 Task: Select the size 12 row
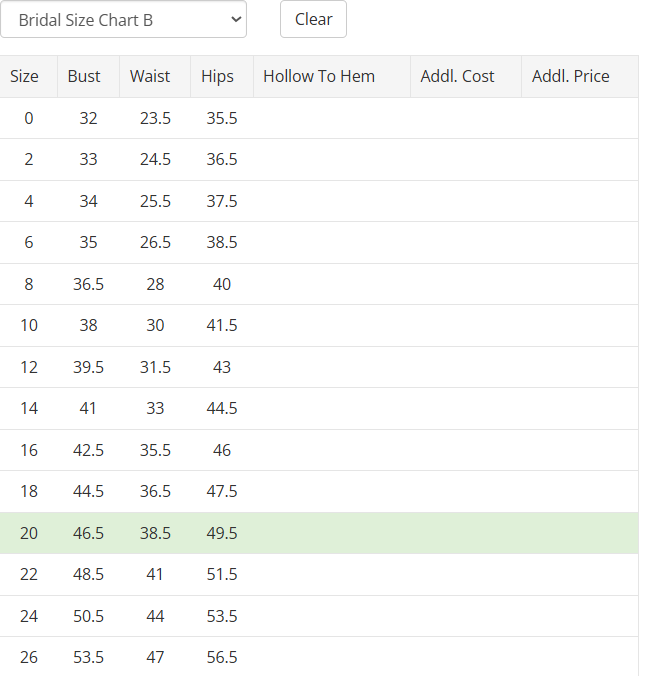point(319,367)
